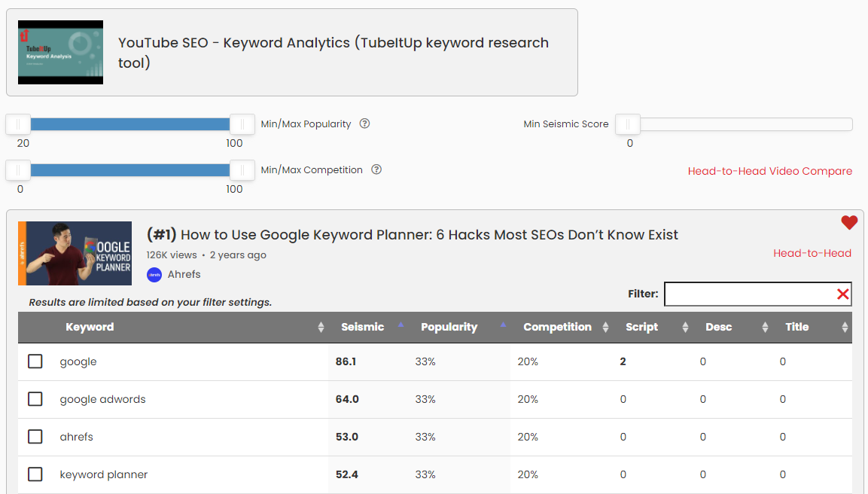This screenshot has height=494, width=868.
Task: Click the Min Seismic Score slider handle
Action: pos(628,124)
